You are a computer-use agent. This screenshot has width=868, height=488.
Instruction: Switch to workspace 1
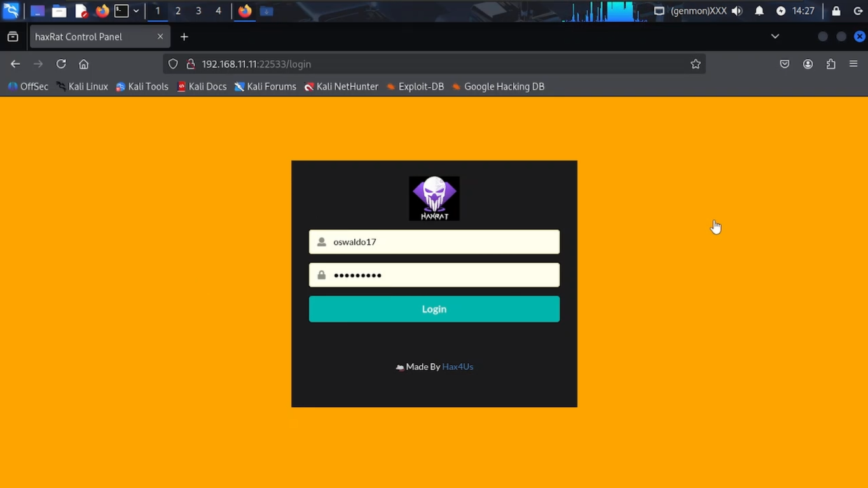click(x=158, y=11)
